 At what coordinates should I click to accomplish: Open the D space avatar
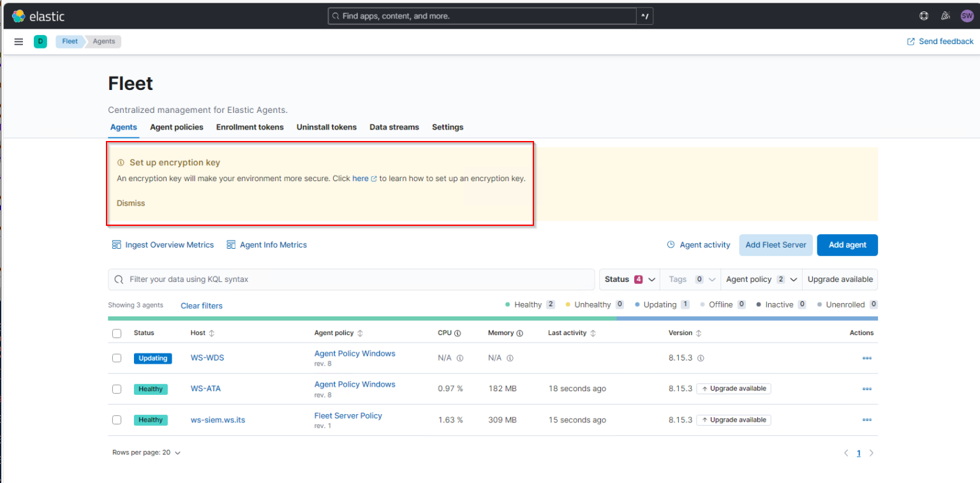[x=40, y=41]
